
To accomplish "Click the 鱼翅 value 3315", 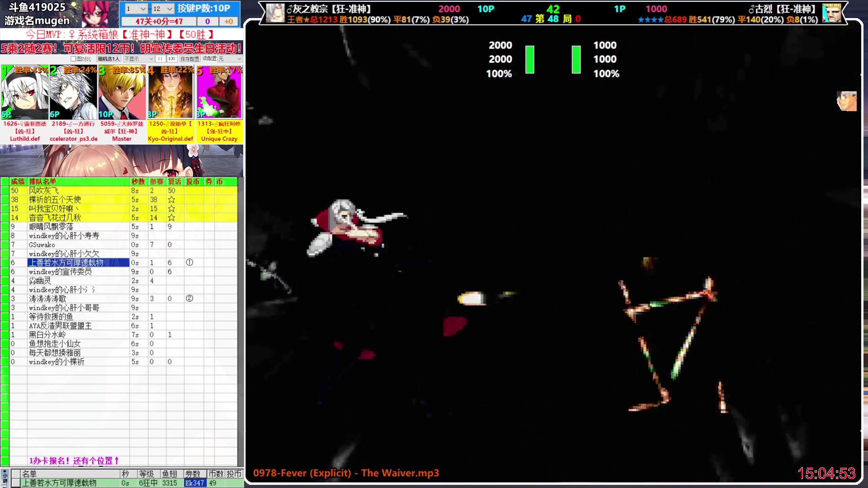I will pyautogui.click(x=170, y=483).
